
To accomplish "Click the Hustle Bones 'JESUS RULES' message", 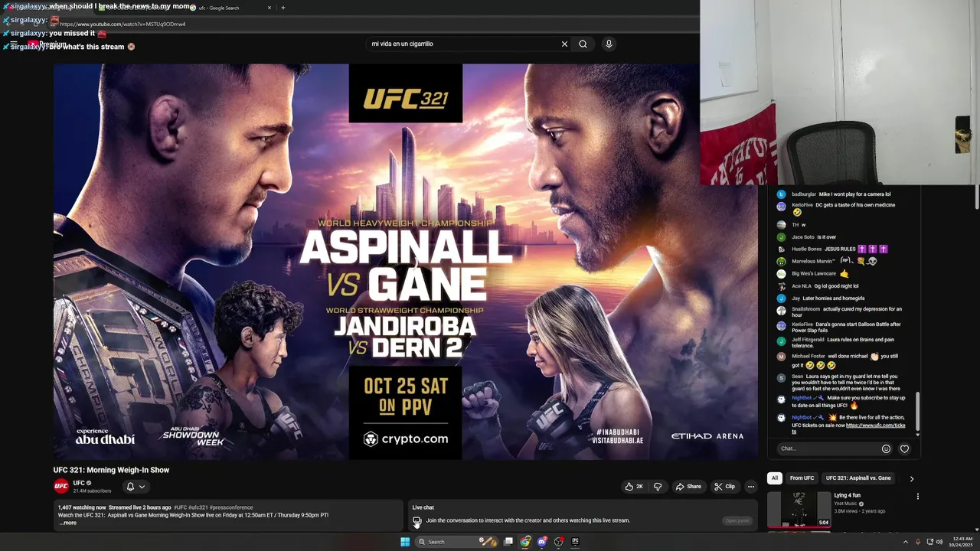I will [840, 249].
